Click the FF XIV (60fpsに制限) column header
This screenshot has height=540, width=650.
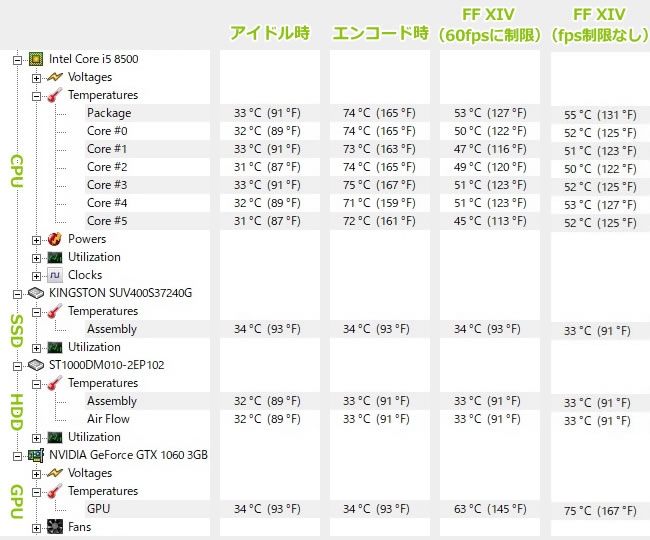489,25
